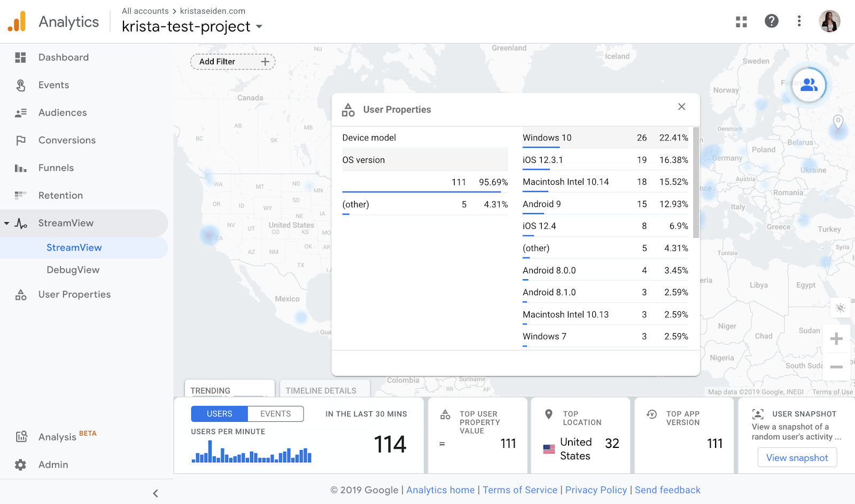Click the Events sidebar icon

(21, 85)
